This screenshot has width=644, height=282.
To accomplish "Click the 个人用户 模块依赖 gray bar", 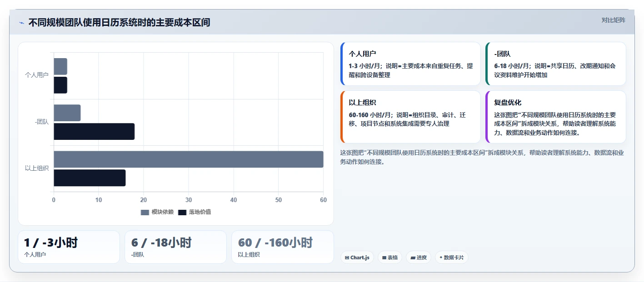I will coord(60,66).
